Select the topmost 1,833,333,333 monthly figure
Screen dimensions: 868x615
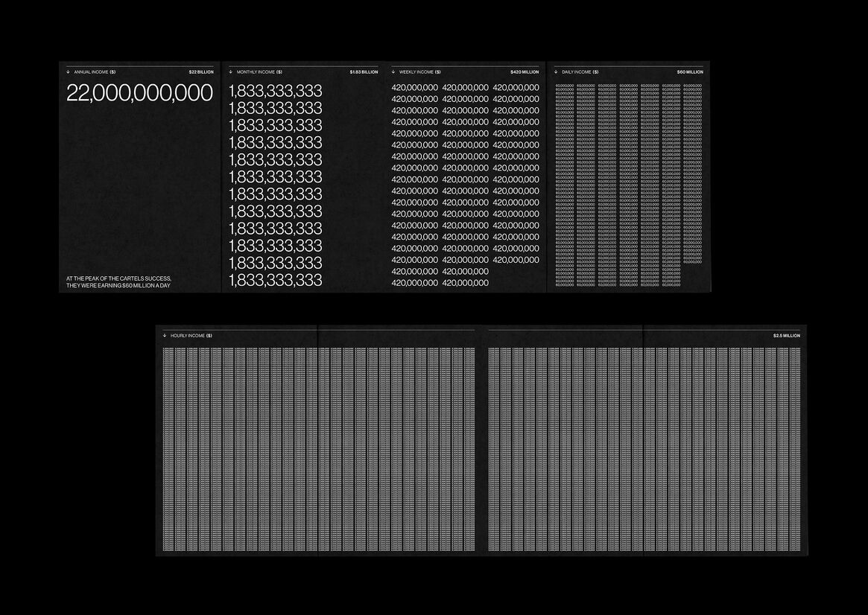[276, 91]
